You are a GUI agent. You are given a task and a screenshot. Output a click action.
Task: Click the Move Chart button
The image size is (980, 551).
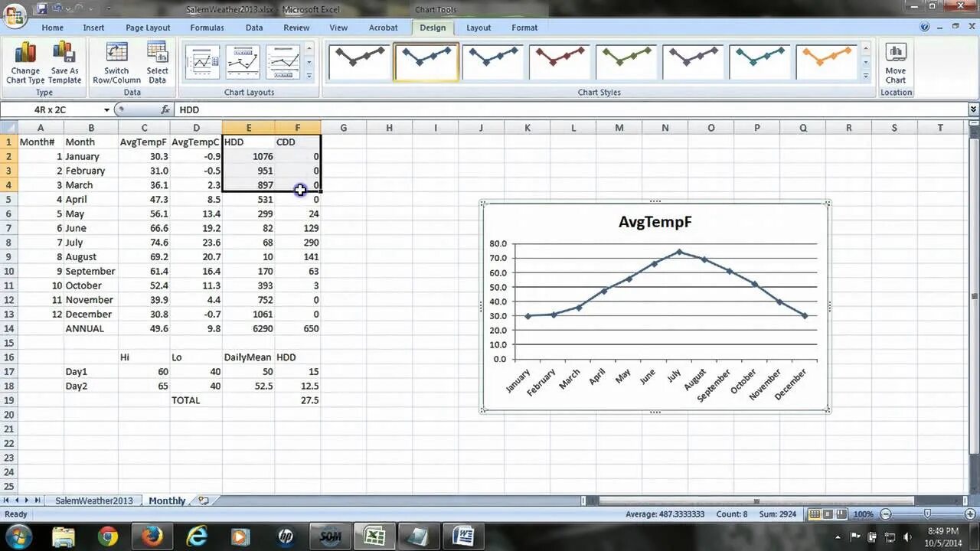(895, 64)
